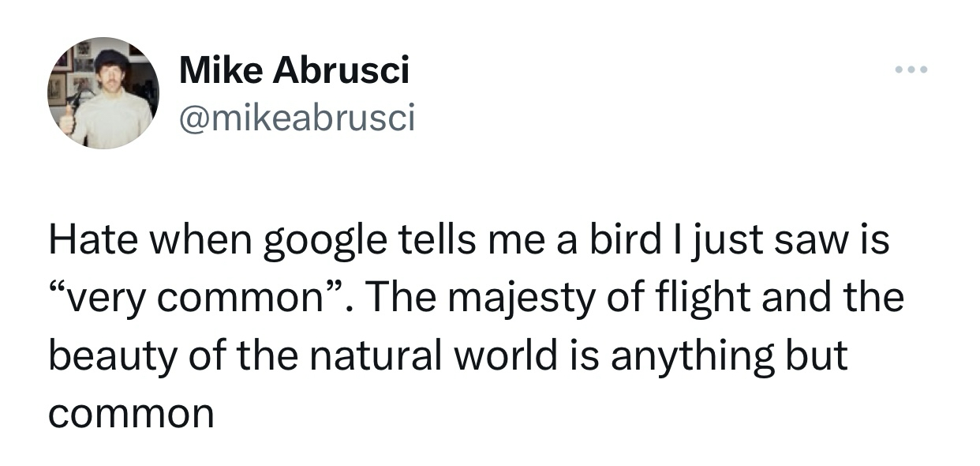Screen dimensions: 980x466
Task: Open the Mike Abrusci display name
Action: click(x=294, y=72)
